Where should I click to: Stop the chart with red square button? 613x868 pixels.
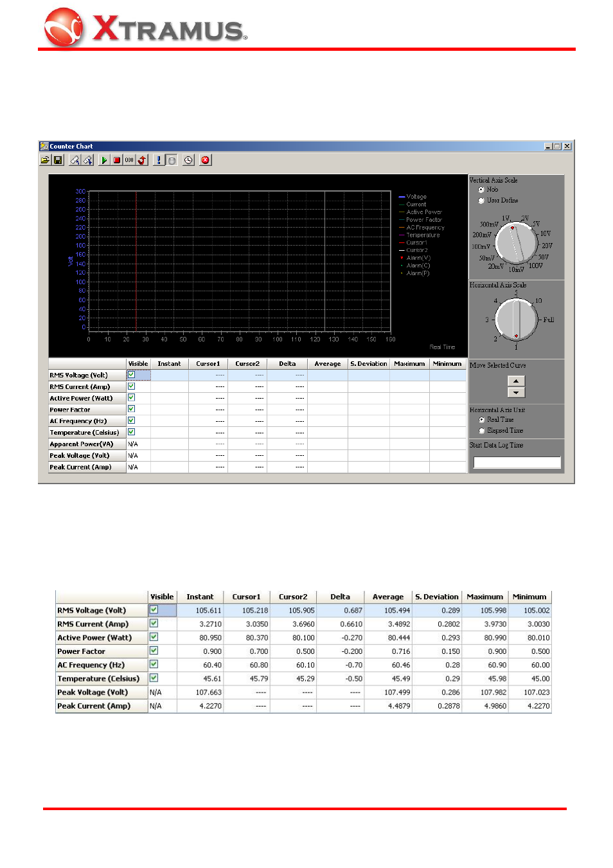(x=117, y=160)
